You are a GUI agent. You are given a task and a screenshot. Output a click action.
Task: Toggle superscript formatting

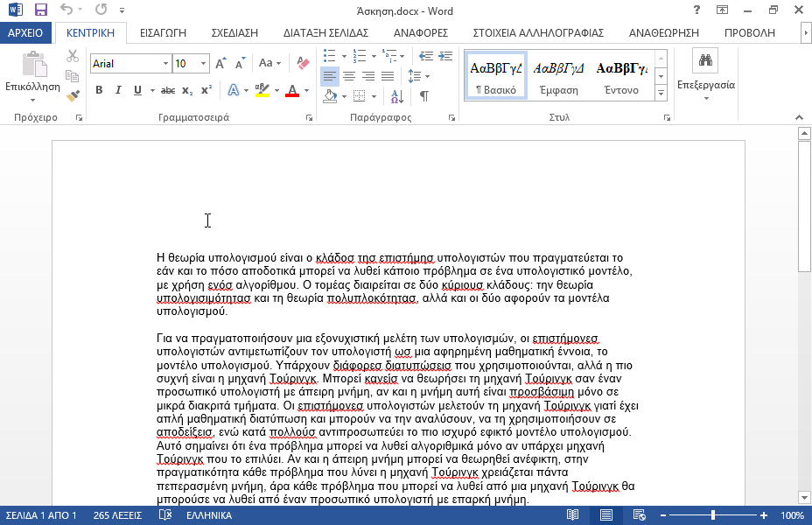[206, 91]
